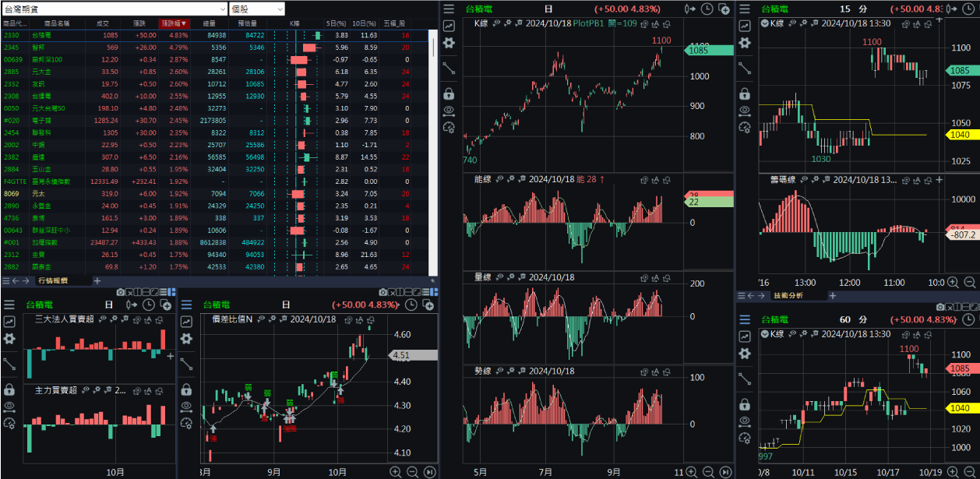Zoom out on the main daily chart
980x479 pixels.
[x=708, y=471]
